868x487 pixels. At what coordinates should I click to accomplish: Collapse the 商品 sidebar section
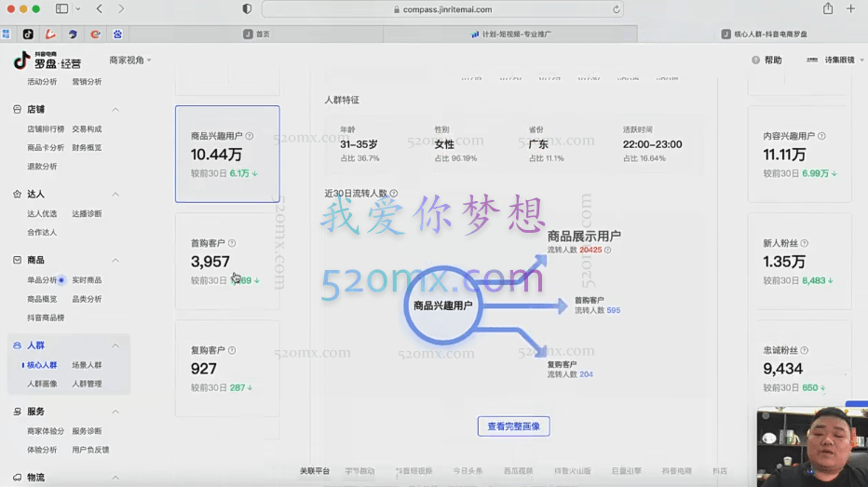point(115,261)
